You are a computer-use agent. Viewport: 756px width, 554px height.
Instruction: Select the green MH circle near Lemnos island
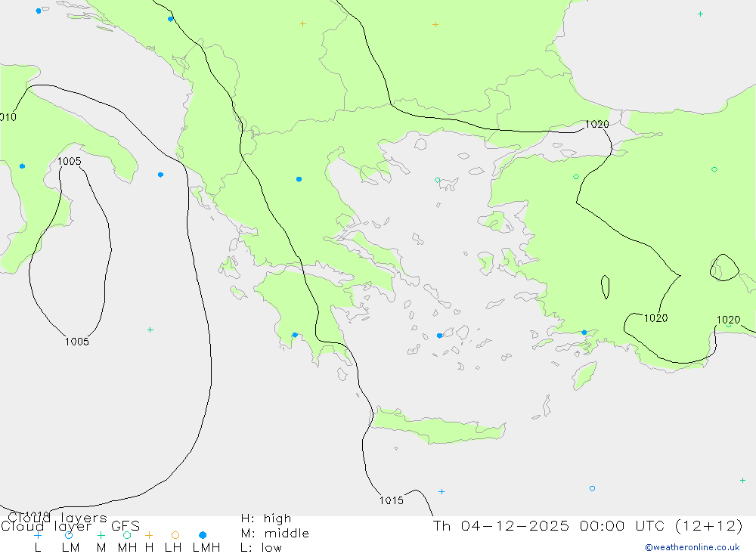pos(437,180)
